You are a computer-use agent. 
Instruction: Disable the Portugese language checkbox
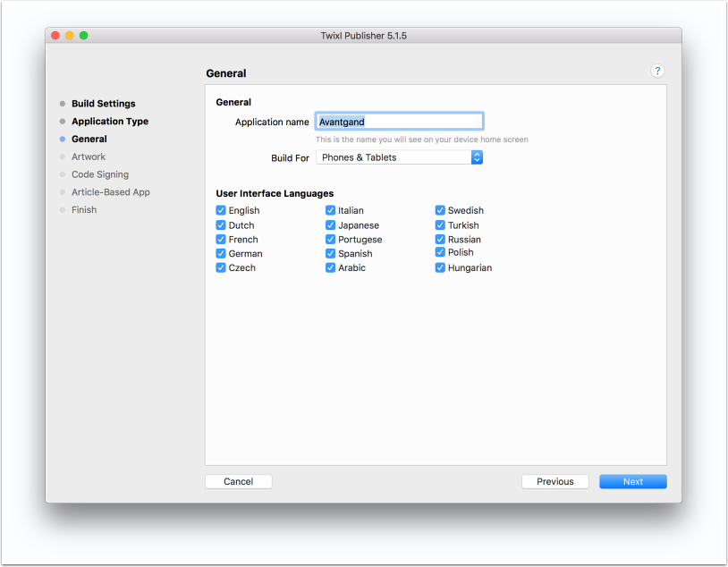point(331,240)
